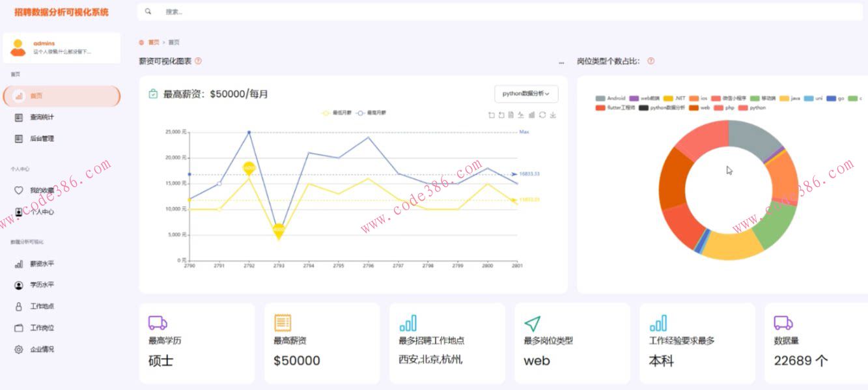Click the low-point marker pin at 2793

pos(279,231)
